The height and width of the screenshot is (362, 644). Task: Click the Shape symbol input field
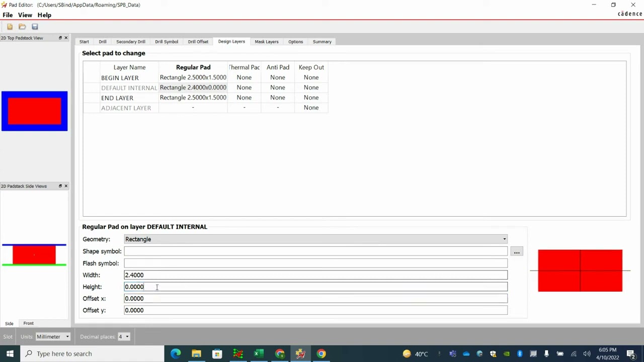click(315, 251)
